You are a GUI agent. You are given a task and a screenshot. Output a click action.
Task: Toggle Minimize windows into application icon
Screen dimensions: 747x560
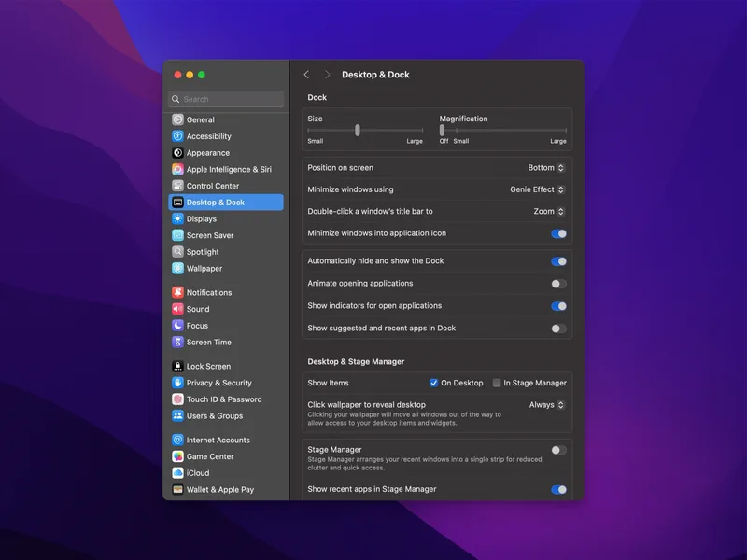click(x=558, y=234)
